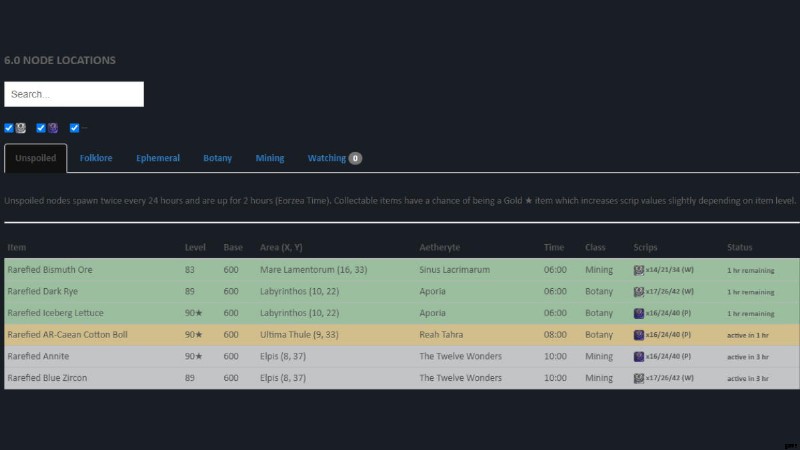Toggle the third filter checkbox
The height and width of the screenshot is (450, 800).
74,128
